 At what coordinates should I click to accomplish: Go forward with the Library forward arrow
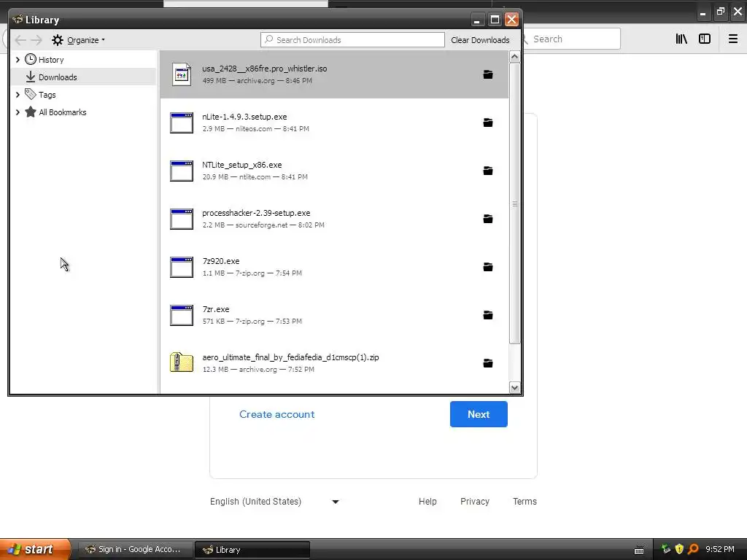coord(36,40)
